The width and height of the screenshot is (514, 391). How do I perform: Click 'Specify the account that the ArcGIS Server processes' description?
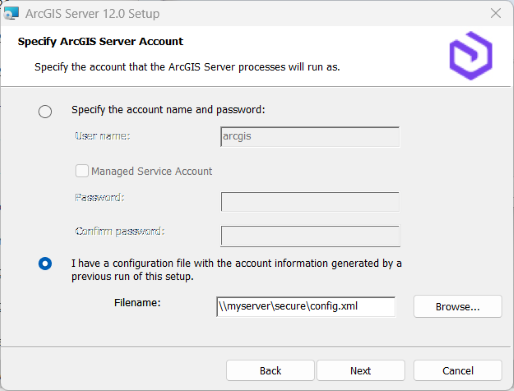pyautogui.click(x=187, y=67)
